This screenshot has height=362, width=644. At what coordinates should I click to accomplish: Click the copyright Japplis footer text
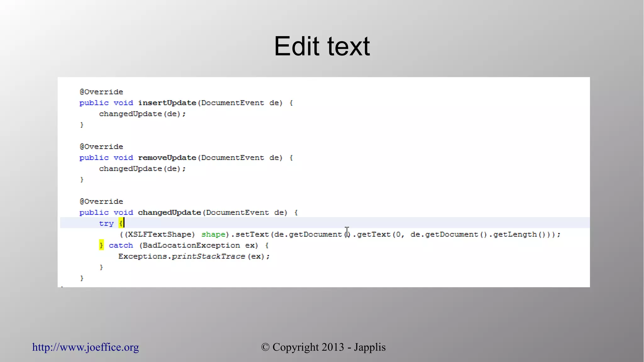click(323, 347)
